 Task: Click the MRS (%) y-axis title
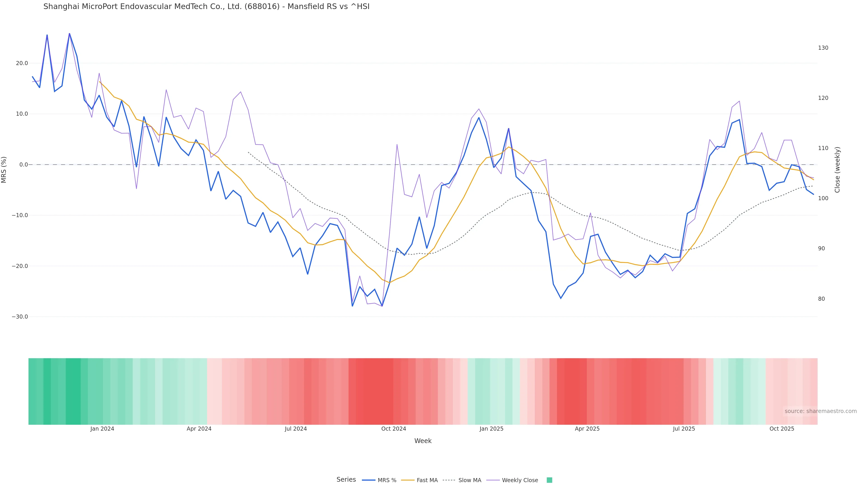pos(4,170)
